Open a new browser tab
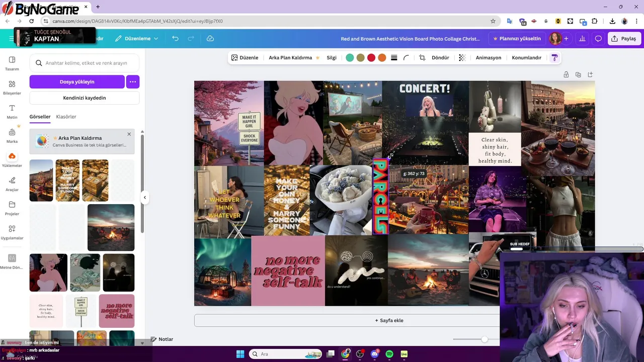The image size is (644, 362). coord(98,7)
